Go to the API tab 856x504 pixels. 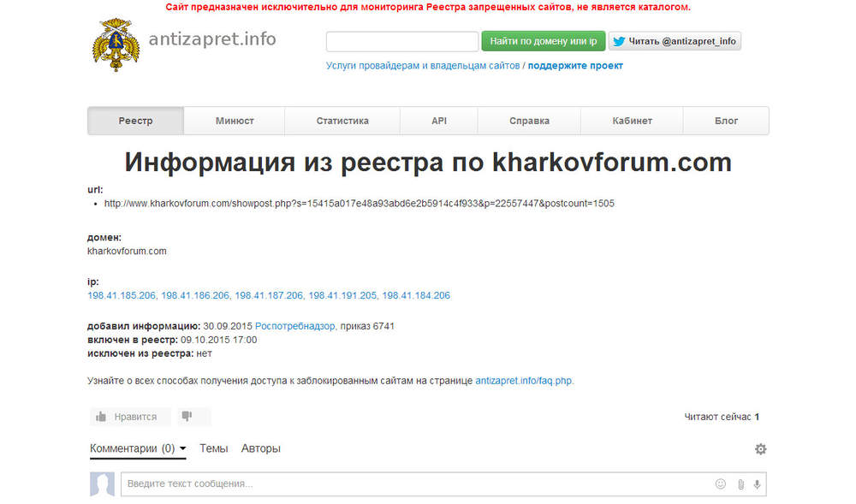coord(439,121)
